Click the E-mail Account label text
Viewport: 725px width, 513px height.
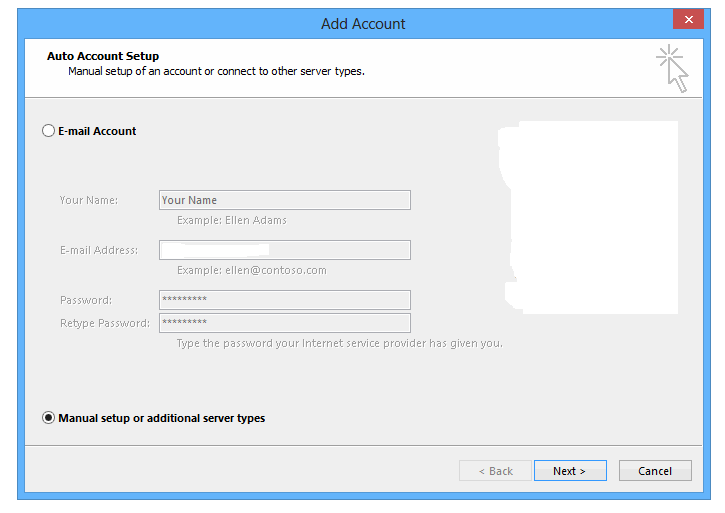(97, 131)
